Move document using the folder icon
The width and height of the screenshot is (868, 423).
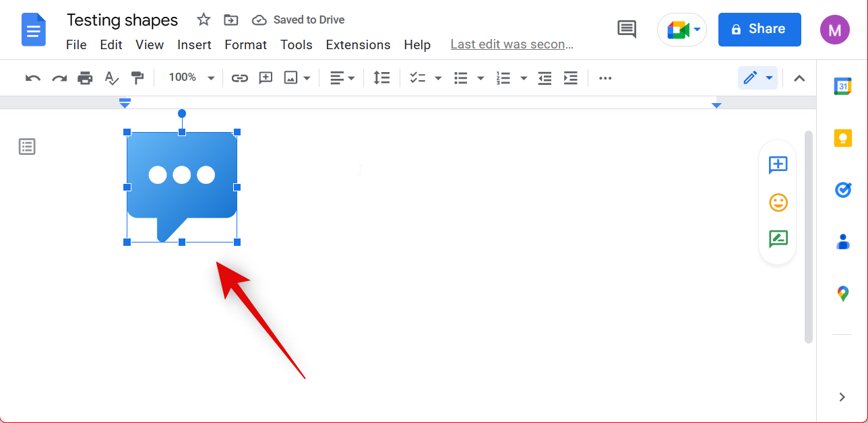pos(231,20)
